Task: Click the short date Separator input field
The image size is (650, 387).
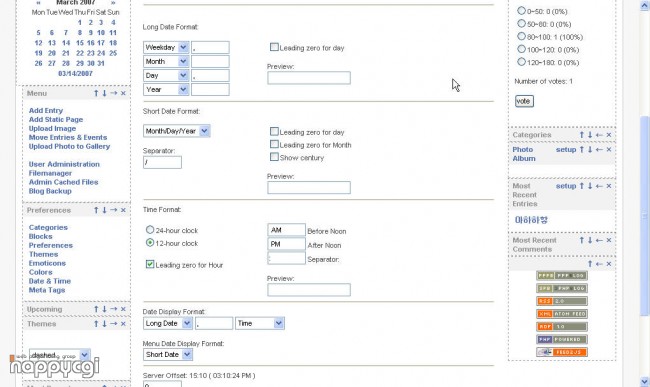Action: tap(162, 162)
